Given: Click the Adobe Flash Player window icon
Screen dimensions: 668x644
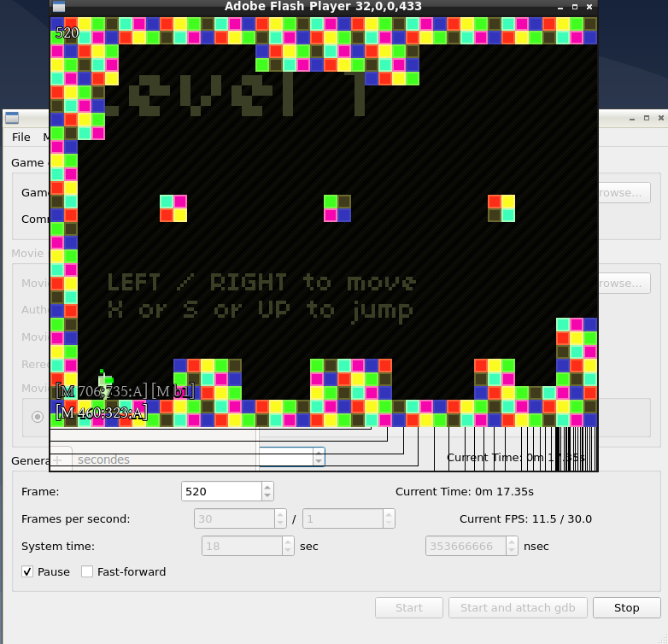Looking at the screenshot, I should pos(59,6).
